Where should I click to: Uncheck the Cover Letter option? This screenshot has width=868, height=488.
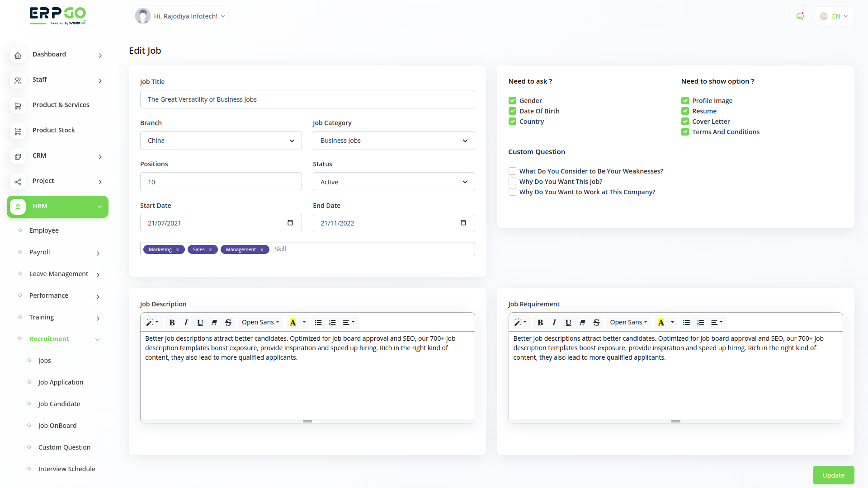click(x=685, y=122)
